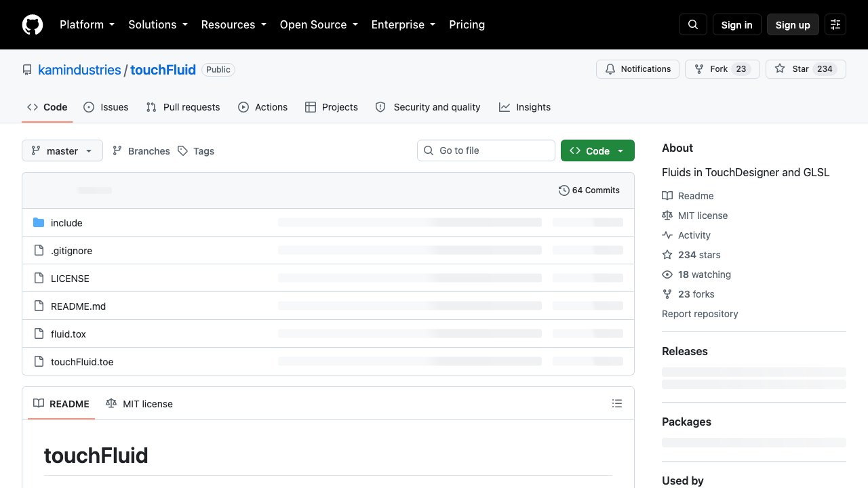Click the star icon beside 234 stars
Image resolution: width=868 pixels, height=488 pixels.
(667, 255)
